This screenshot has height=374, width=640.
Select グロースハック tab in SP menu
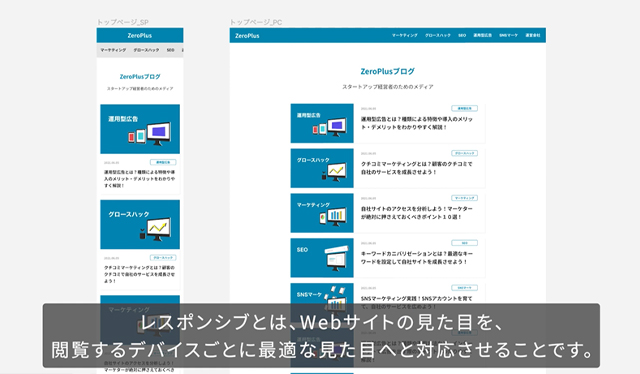click(x=146, y=50)
